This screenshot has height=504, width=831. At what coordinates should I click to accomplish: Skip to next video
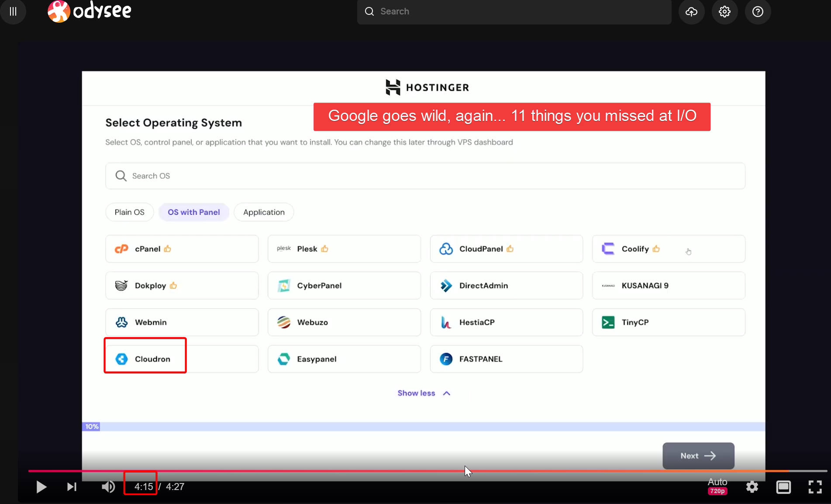pyautogui.click(x=72, y=487)
